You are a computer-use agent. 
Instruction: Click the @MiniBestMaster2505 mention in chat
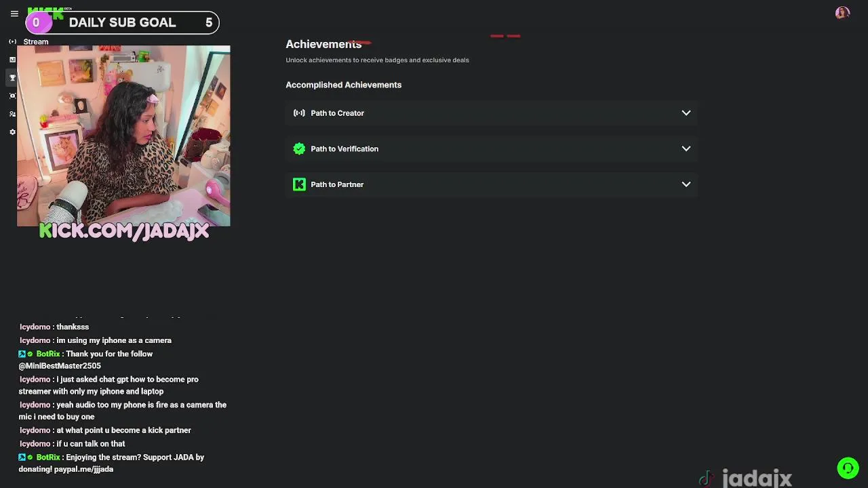(60, 366)
